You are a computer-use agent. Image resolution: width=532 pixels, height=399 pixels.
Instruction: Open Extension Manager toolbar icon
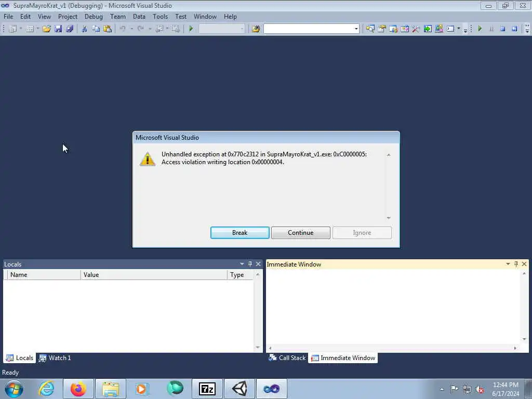[439, 29]
